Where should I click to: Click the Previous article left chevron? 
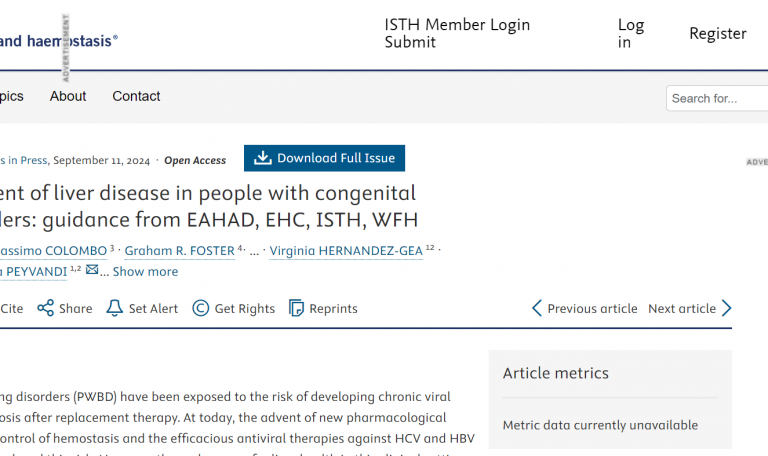(537, 308)
